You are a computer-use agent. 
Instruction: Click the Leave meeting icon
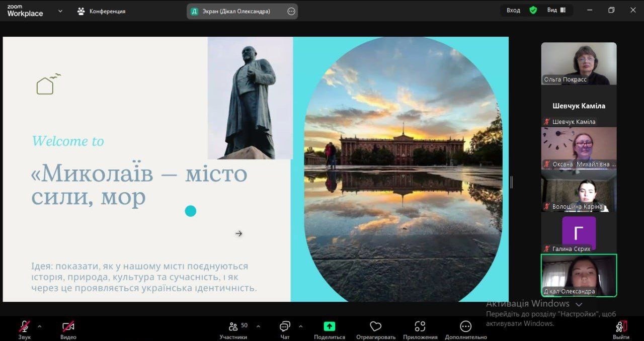(x=621, y=326)
